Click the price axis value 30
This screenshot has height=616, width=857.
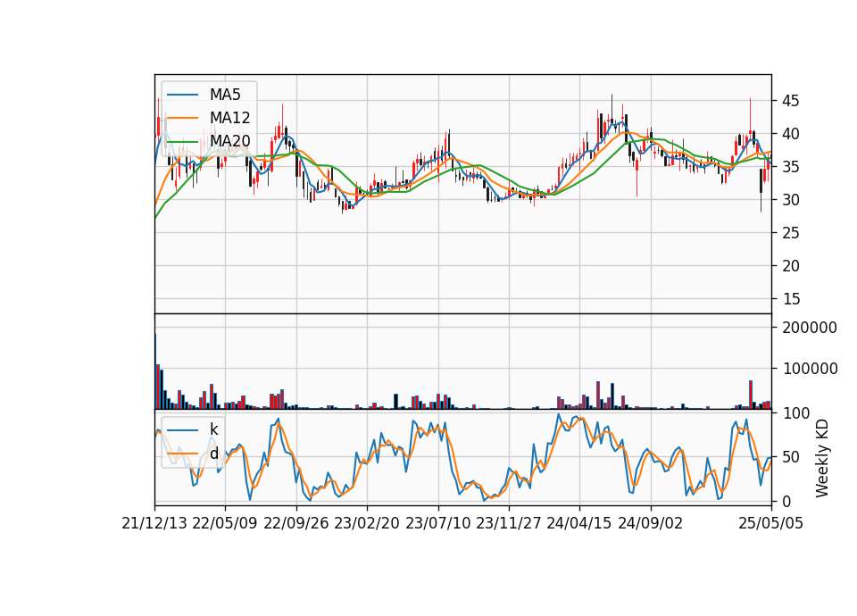(x=791, y=200)
